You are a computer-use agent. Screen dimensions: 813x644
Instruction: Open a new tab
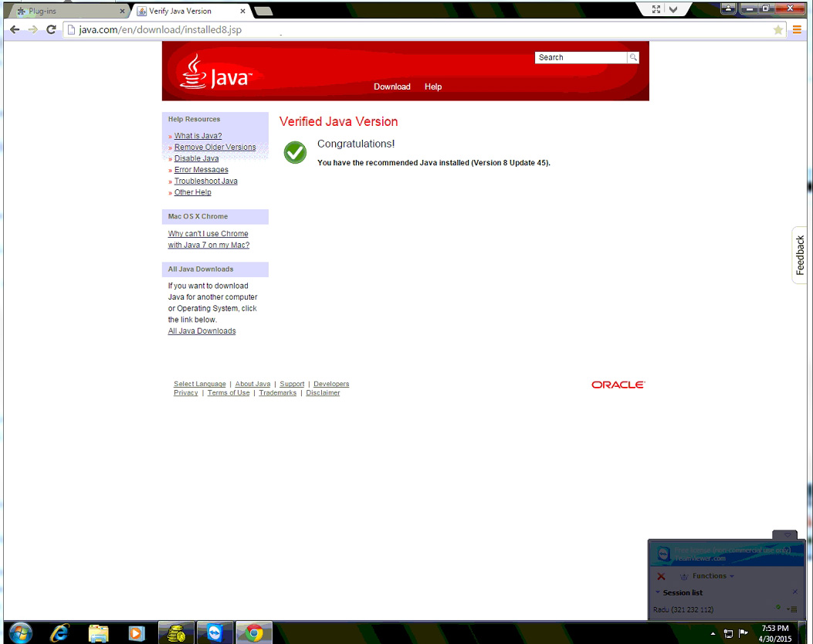coord(264,11)
